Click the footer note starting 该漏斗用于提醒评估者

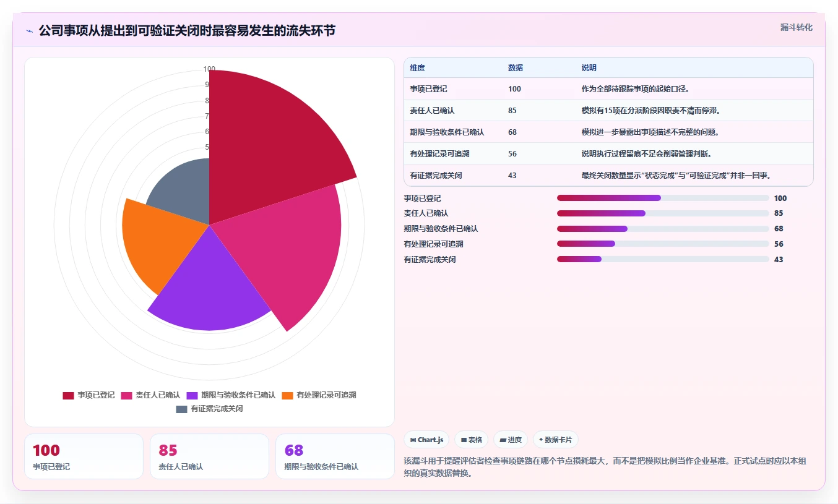pos(605,467)
